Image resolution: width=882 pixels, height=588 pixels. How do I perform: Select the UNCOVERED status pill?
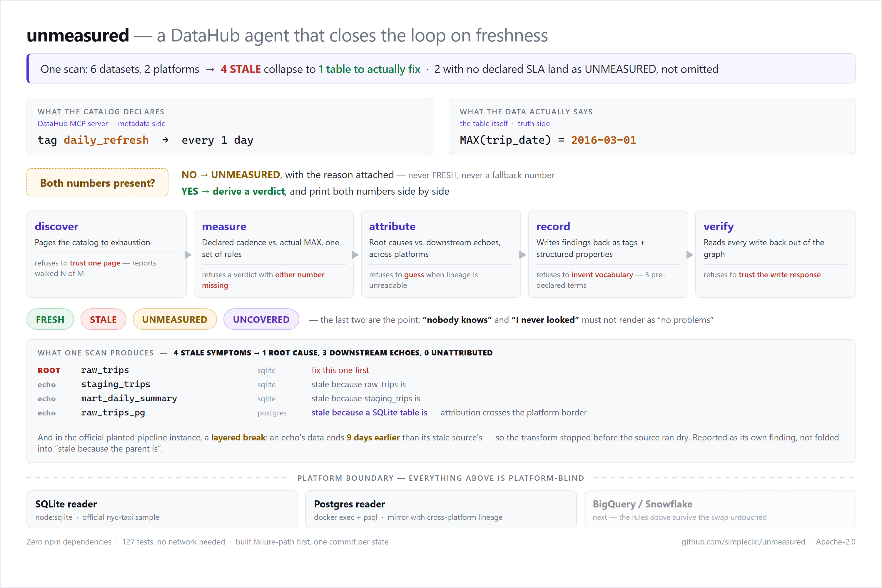(261, 319)
